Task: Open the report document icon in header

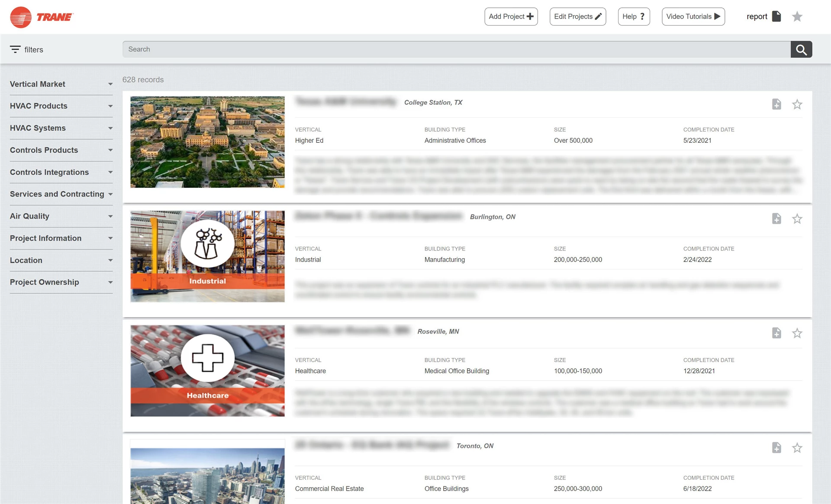Action: coord(776,16)
